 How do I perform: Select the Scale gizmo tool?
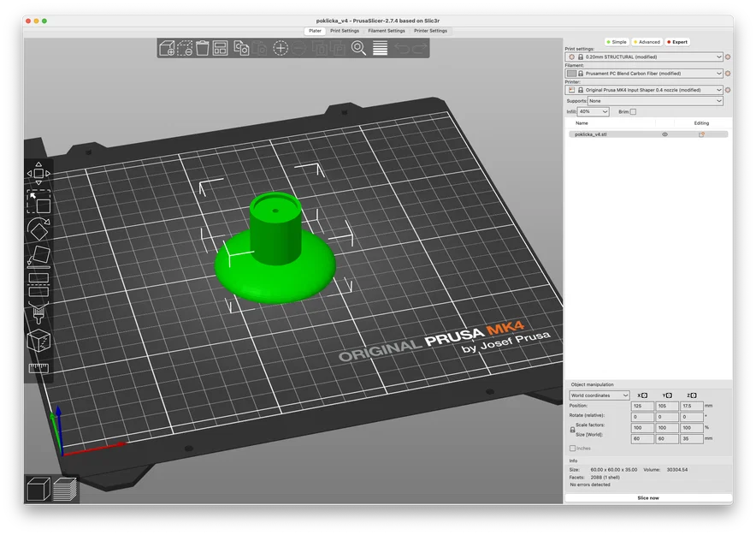pos(38,201)
